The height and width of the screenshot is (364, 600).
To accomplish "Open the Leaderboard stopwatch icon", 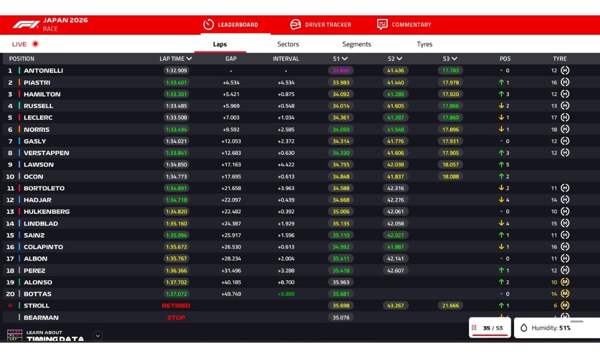I will pos(208,24).
